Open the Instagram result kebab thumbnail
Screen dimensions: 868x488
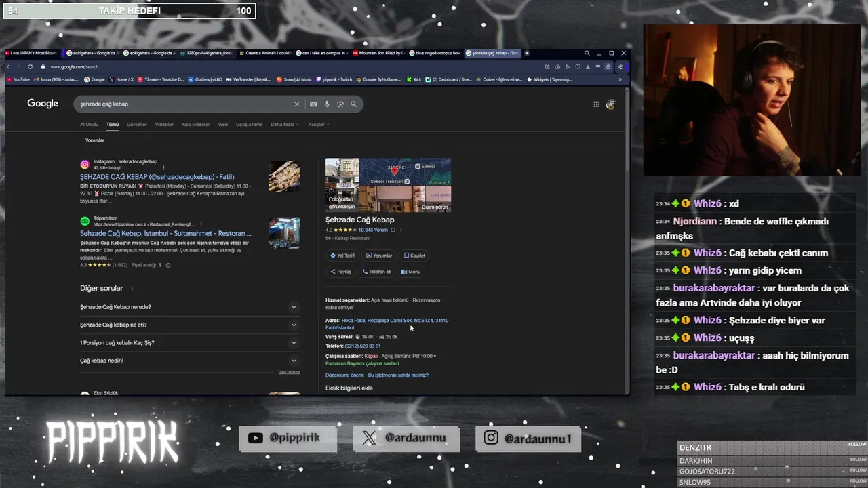pyautogui.click(x=284, y=176)
